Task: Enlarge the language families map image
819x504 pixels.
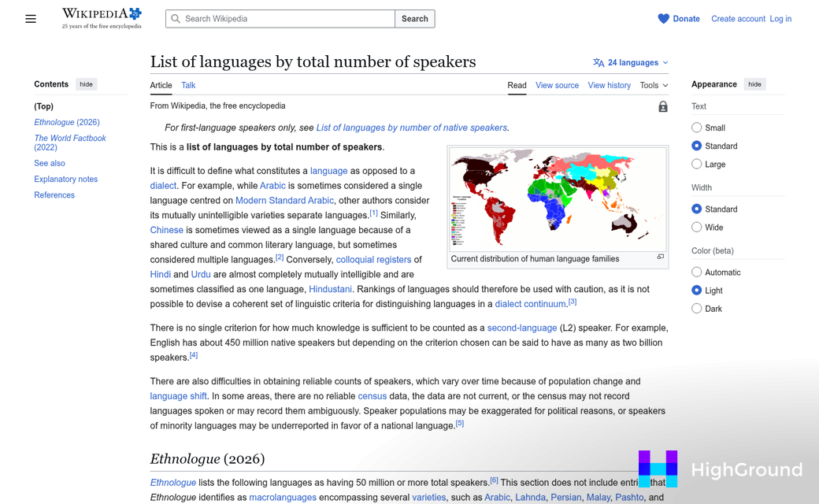Action: click(x=660, y=257)
